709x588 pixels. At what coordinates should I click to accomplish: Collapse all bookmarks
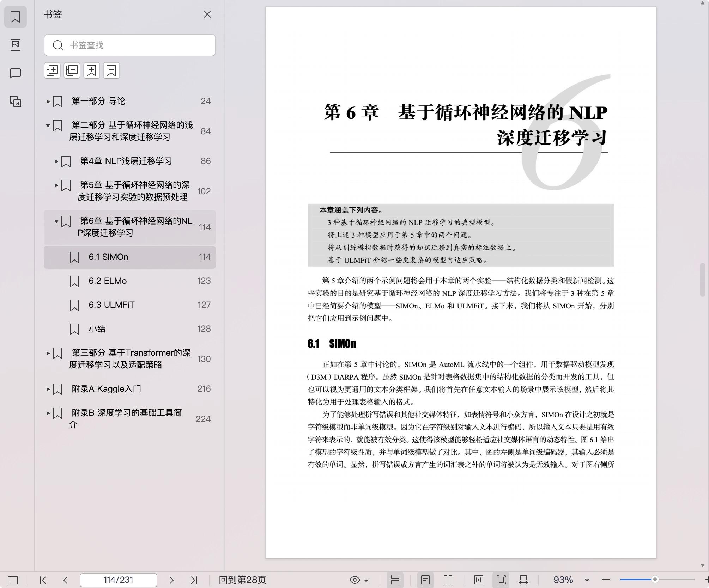[72, 71]
